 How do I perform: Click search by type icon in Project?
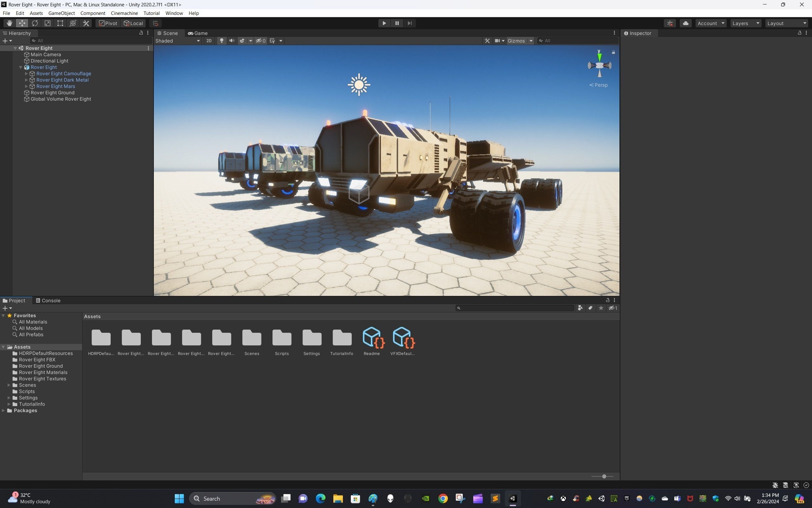click(x=580, y=308)
